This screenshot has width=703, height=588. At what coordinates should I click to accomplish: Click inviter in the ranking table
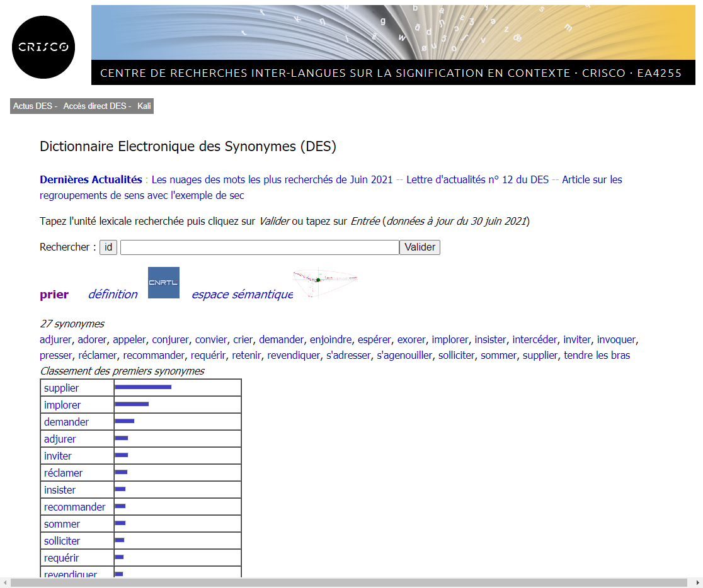tap(58, 456)
